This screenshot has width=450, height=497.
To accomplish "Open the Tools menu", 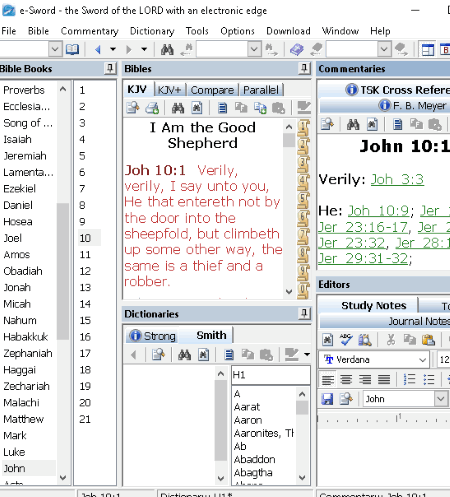I will point(197,31).
